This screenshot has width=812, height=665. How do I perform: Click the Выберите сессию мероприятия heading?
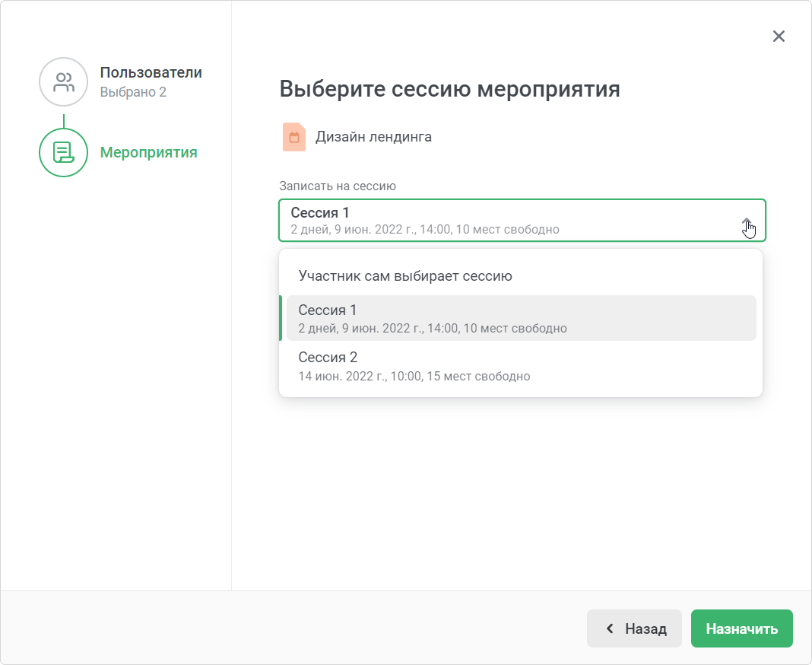coord(449,88)
